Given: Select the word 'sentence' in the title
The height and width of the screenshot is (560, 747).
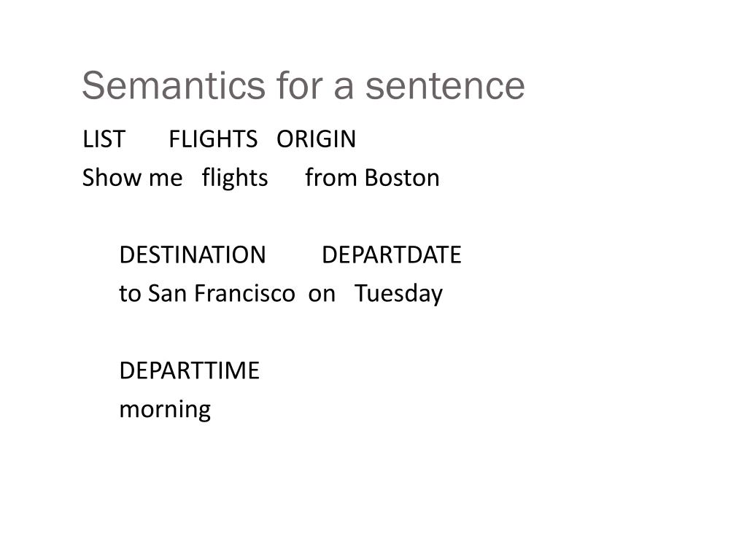Looking at the screenshot, I should pyautogui.click(x=446, y=86).
